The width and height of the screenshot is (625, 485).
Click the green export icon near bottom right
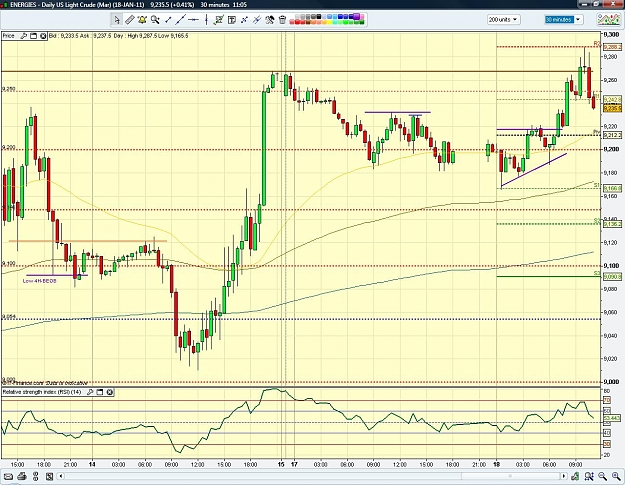tap(575, 476)
